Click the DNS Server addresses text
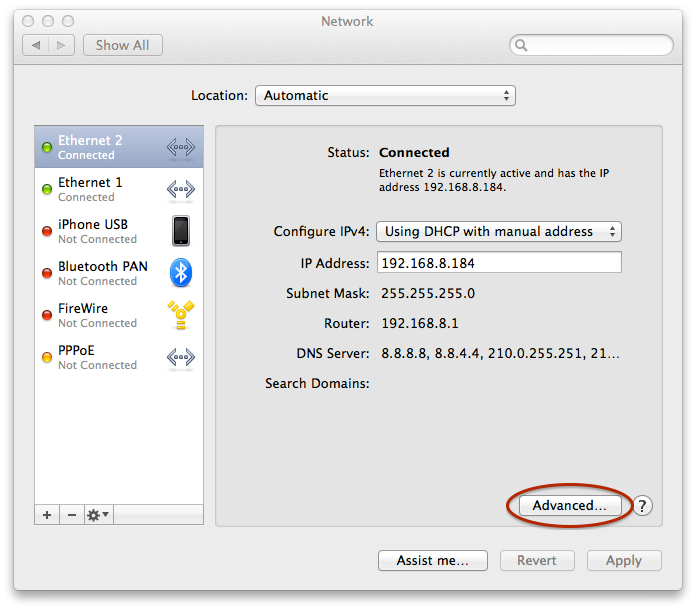Viewport: 696px width, 610px height. tap(500, 353)
